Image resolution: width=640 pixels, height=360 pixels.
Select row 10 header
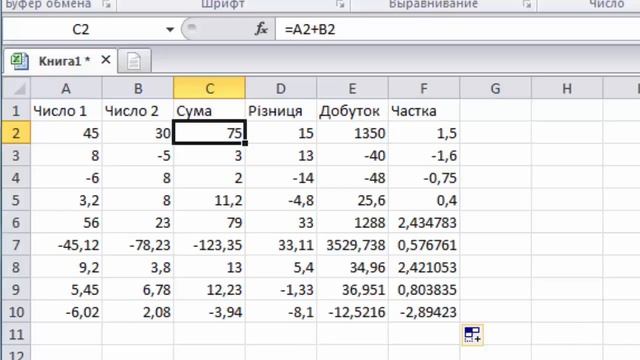(16, 312)
